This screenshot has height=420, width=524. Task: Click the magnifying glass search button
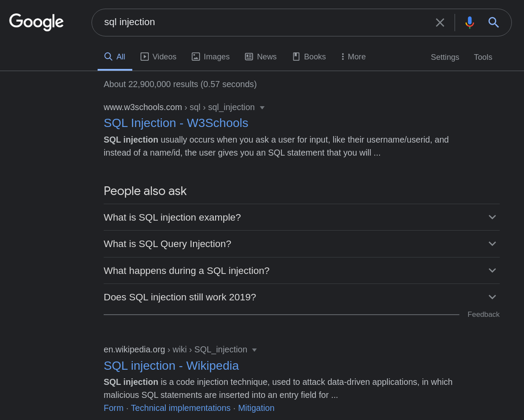coord(493,23)
